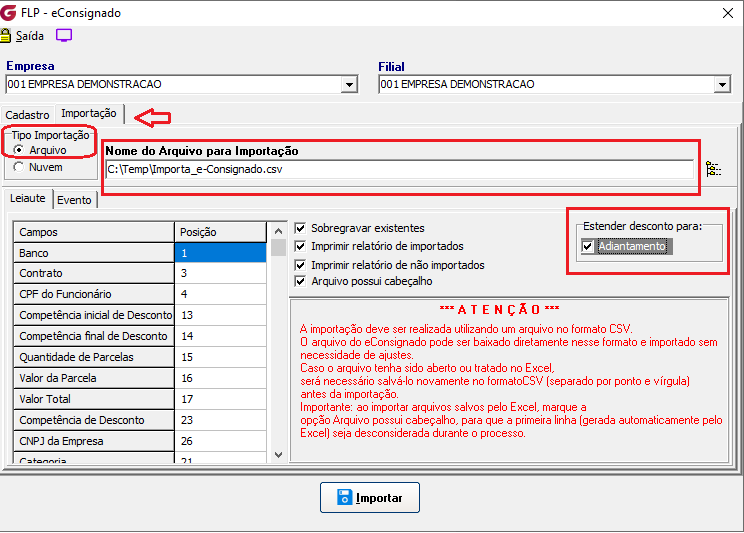Select the Valor da Parcela row

coord(93,378)
